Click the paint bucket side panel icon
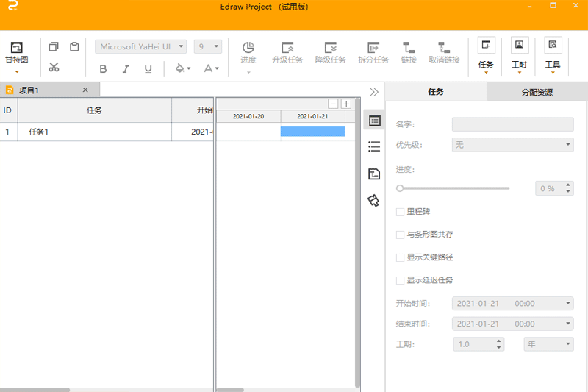Screen dimensions: 588x392 374,201
